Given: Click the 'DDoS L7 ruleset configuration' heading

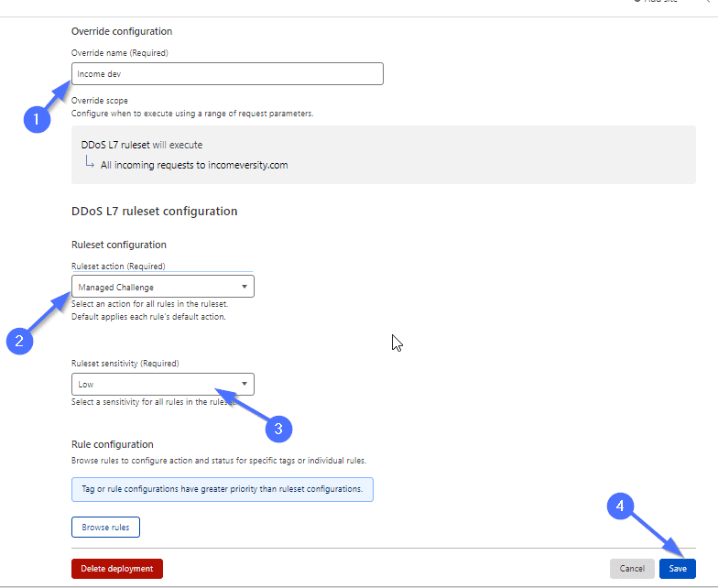Looking at the screenshot, I should 154,211.
